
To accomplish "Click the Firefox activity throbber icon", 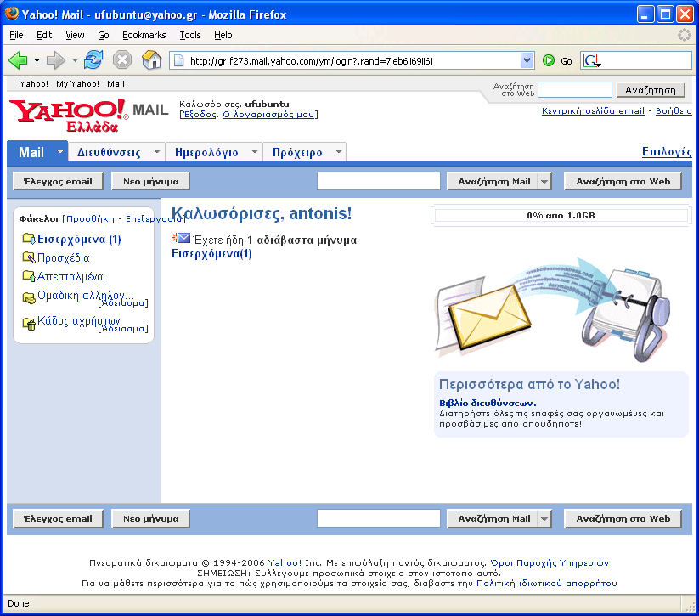I will (685, 35).
